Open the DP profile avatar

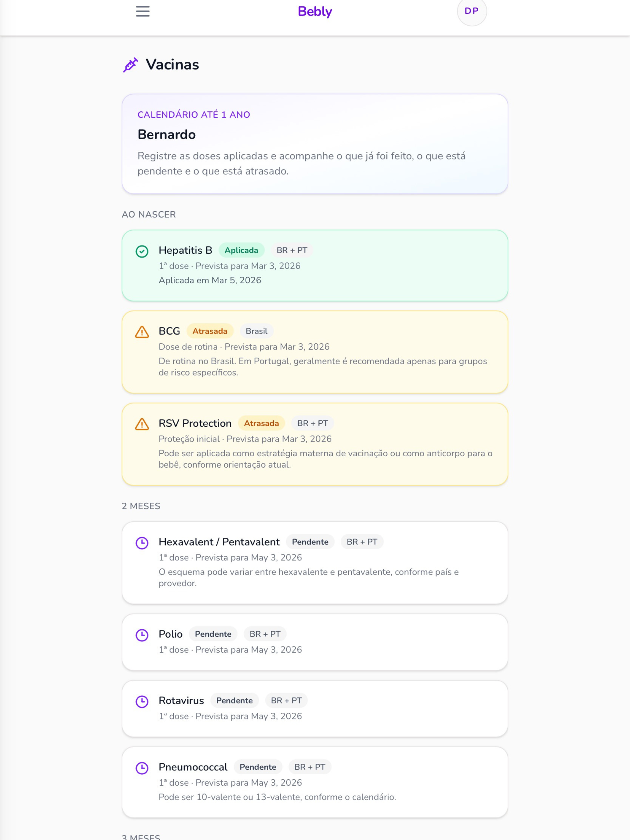coord(472,11)
